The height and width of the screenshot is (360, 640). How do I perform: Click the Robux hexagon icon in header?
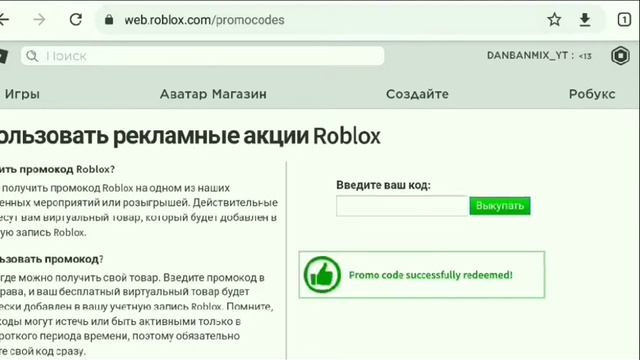(x=620, y=56)
